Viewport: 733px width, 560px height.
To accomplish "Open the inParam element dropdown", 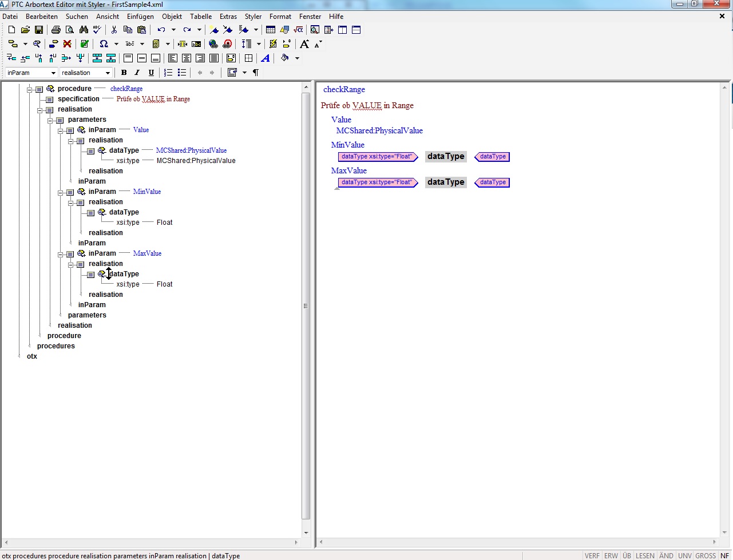I will [54, 72].
